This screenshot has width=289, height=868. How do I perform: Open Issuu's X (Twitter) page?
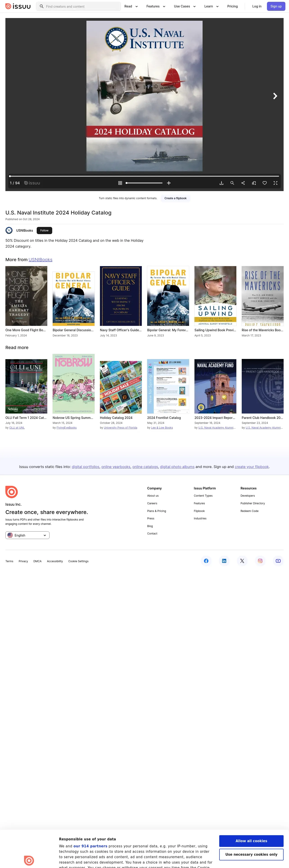(x=242, y=561)
